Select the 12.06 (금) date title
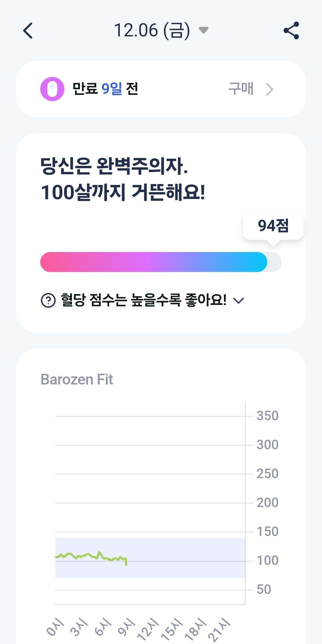This screenshot has height=644, width=322. pyautogui.click(x=152, y=30)
